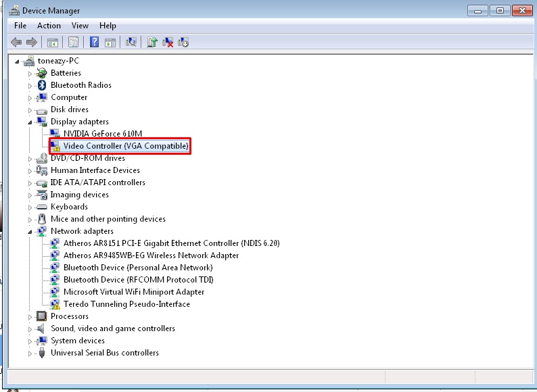This screenshot has width=537, height=392.
Task: Collapse the toneazy-PC root node
Action: tap(17, 62)
